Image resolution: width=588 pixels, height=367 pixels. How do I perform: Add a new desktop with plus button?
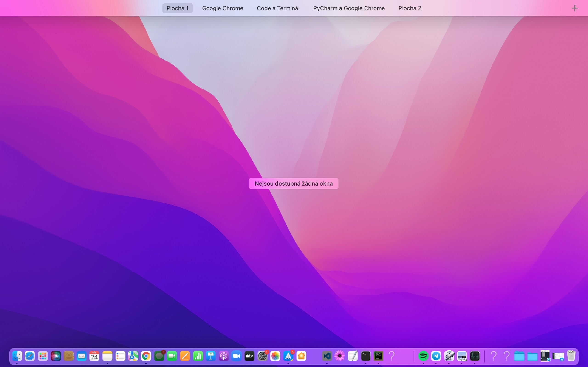click(x=575, y=8)
